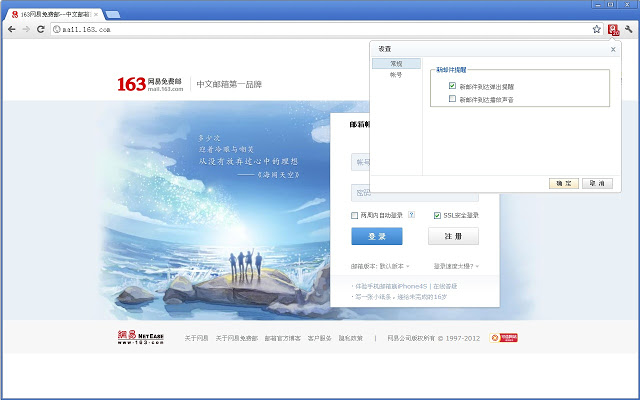640x400 pixels.
Task: Open the 邮箱官方博客 footer link
Action: [x=282, y=338]
